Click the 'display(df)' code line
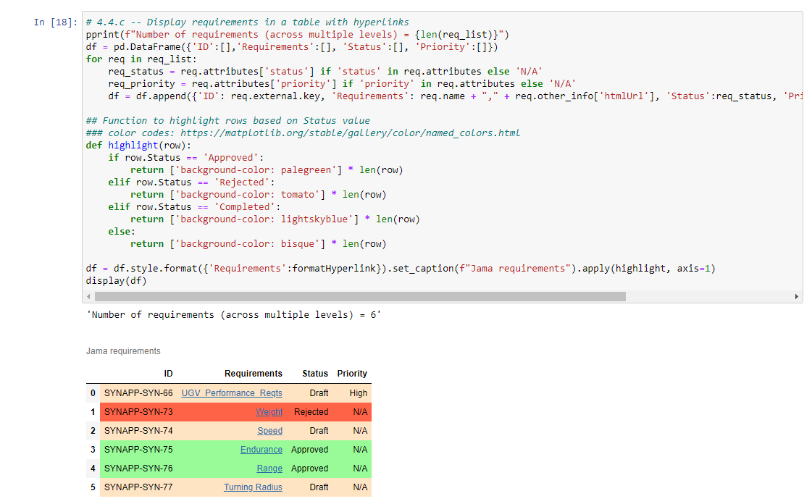Viewport: 812px width, 504px height. 117,281
